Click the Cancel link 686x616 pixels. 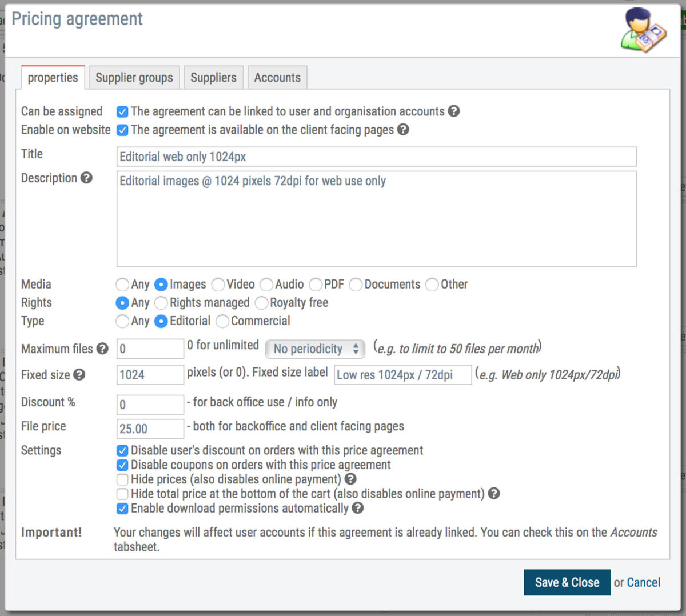coord(643,582)
